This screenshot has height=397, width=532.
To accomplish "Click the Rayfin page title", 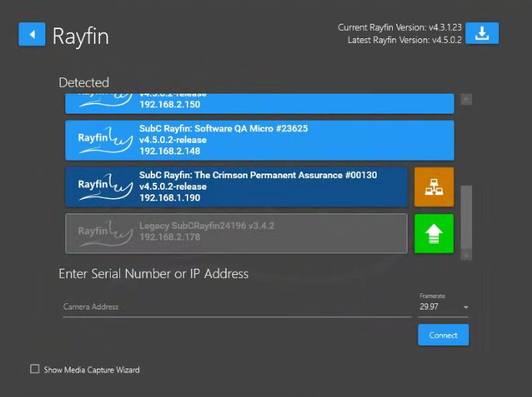I will [81, 36].
